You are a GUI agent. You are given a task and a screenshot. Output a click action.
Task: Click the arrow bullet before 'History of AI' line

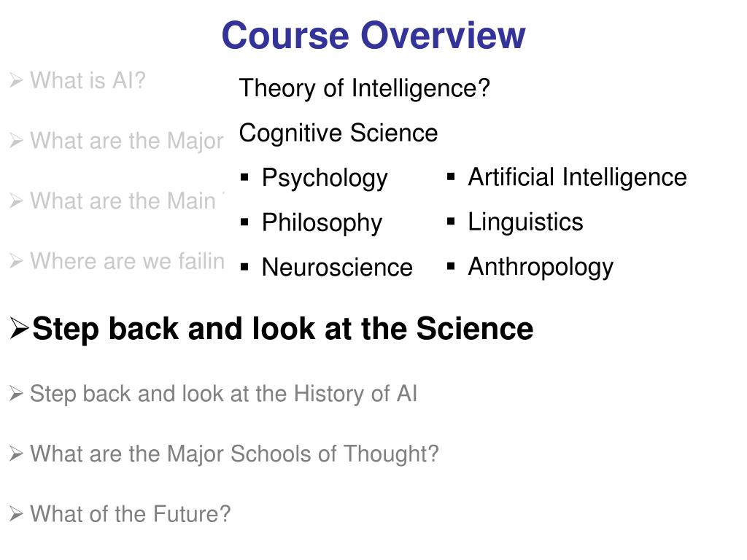(16, 394)
